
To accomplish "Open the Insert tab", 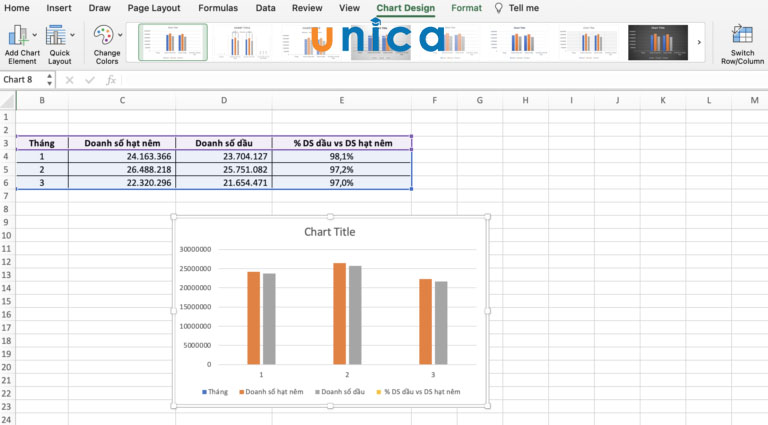I will (59, 8).
